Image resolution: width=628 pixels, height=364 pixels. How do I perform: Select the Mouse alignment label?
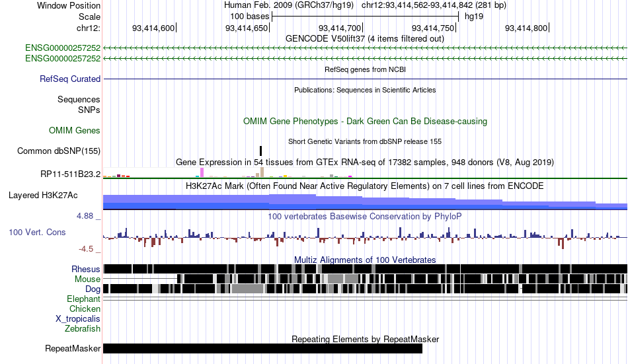click(x=87, y=279)
